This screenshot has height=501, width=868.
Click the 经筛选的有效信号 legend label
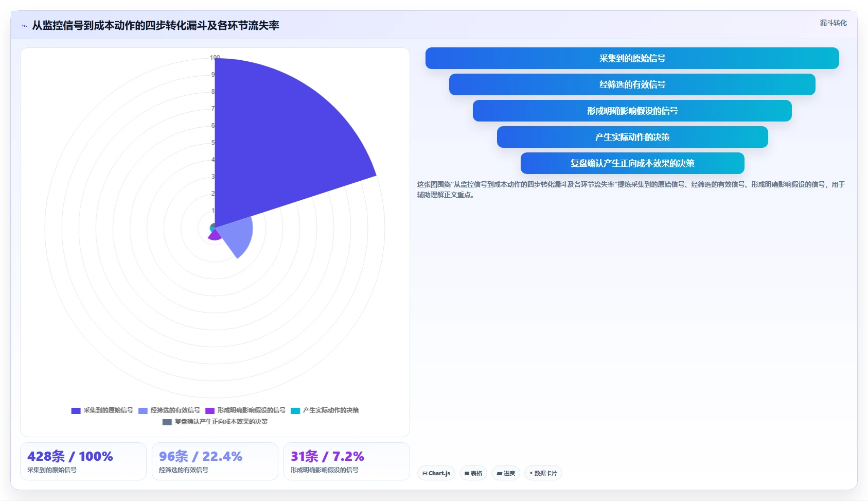[175, 410]
